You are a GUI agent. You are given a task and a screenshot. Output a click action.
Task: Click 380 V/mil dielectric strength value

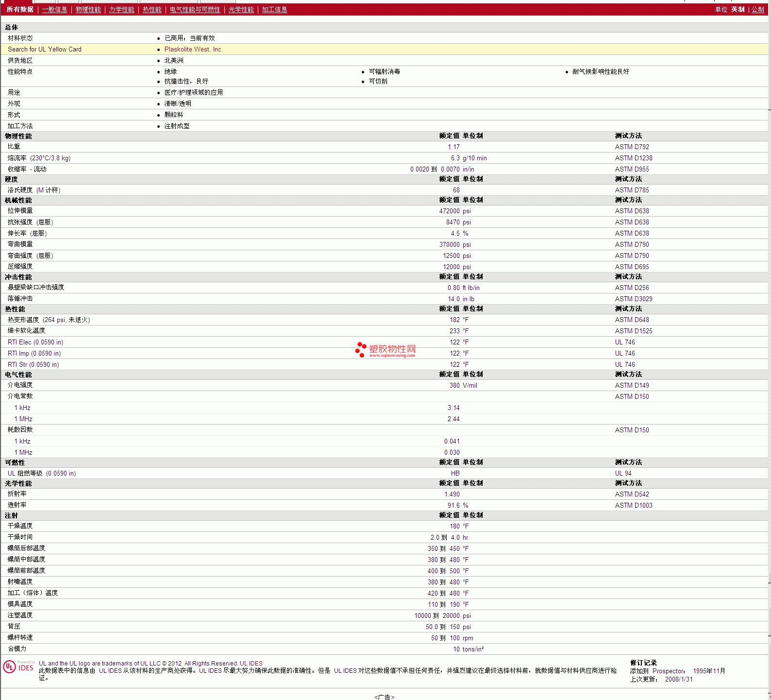[x=463, y=385]
